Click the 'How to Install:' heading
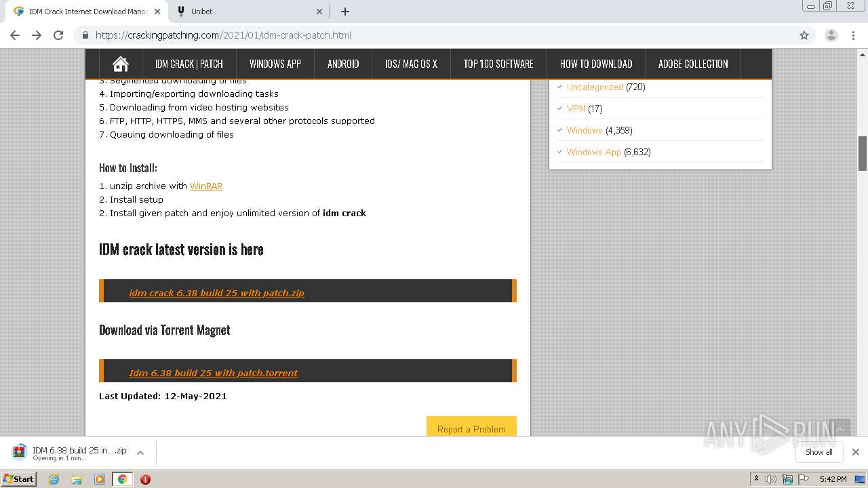Screen dimensions: 868x488 [128, 167]
